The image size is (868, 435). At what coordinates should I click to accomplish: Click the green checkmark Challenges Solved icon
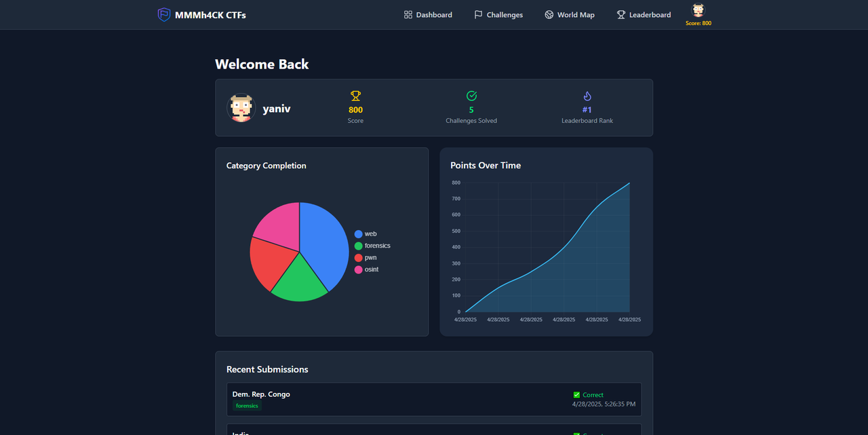(471, 96)
